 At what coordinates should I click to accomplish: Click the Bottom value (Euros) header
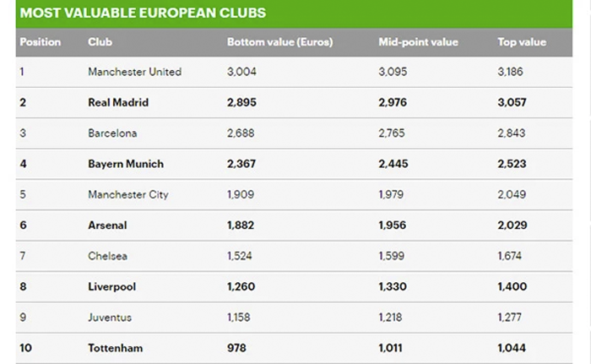pos(279,42)
